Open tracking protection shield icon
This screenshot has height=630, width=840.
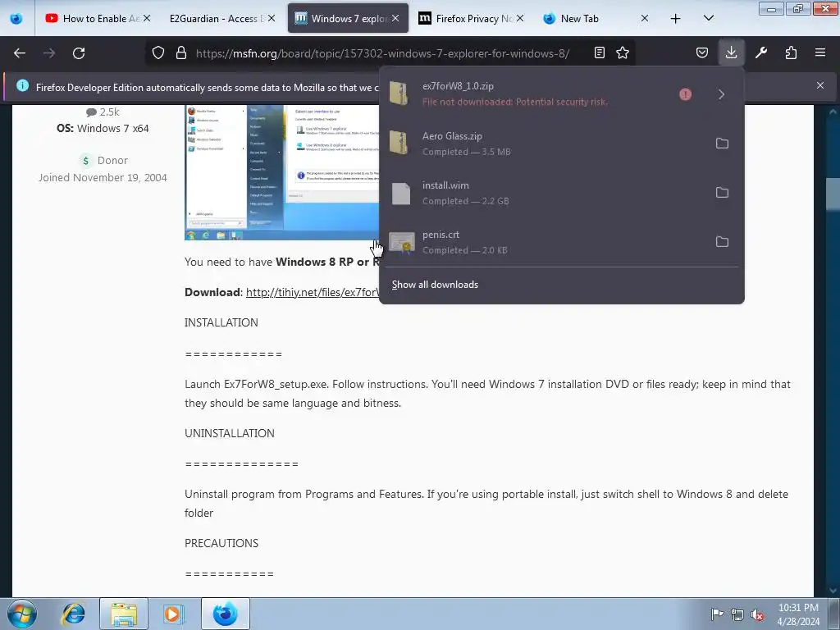[x=158, y=52]
